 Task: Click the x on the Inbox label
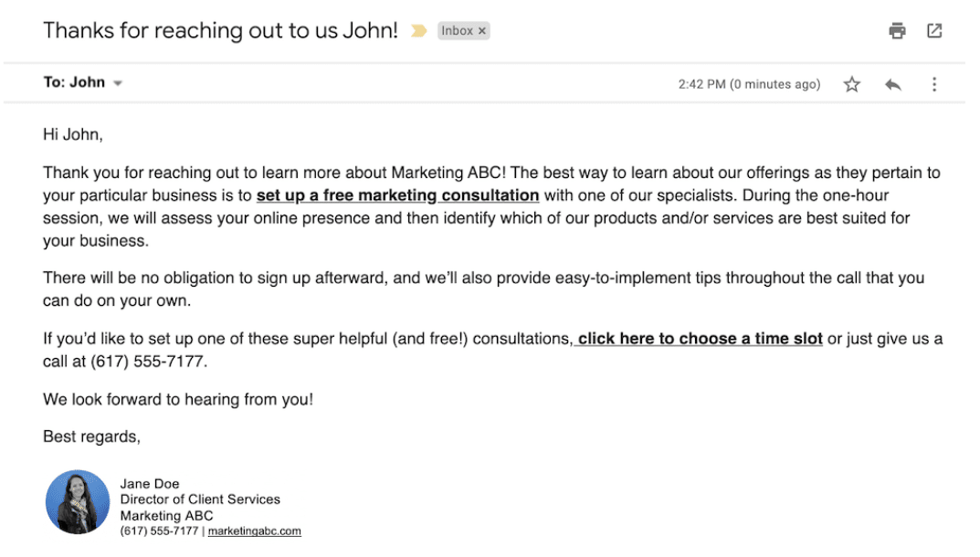480,30
